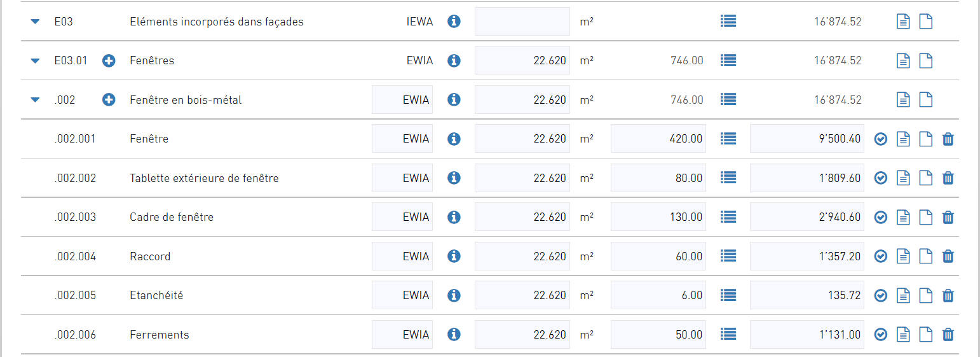The height and width of the screenshot is (357, 980).
Task: Collapse the E03 Eléments incorporés row
Action: pyautogui.click(x=36, y=22)
